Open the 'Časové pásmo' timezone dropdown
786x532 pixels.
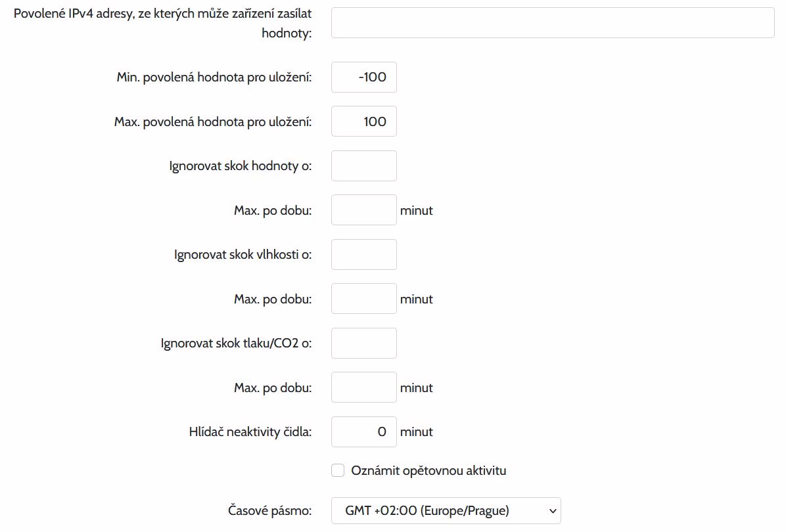(x=446, y=510)
